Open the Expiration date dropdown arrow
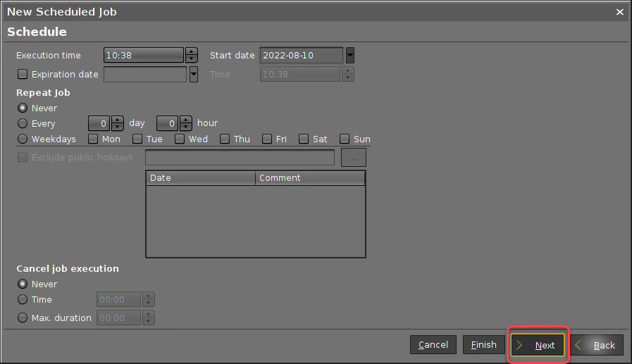 coord(193,74)
